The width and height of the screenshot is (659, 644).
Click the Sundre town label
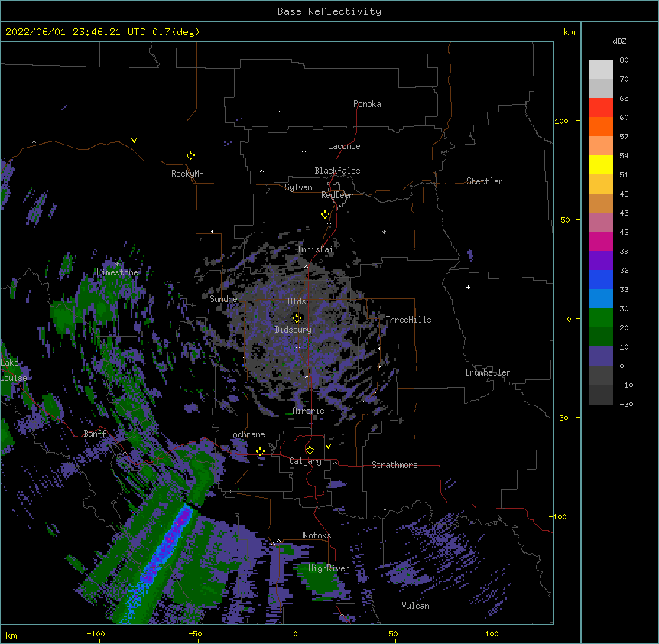[223, 299]
